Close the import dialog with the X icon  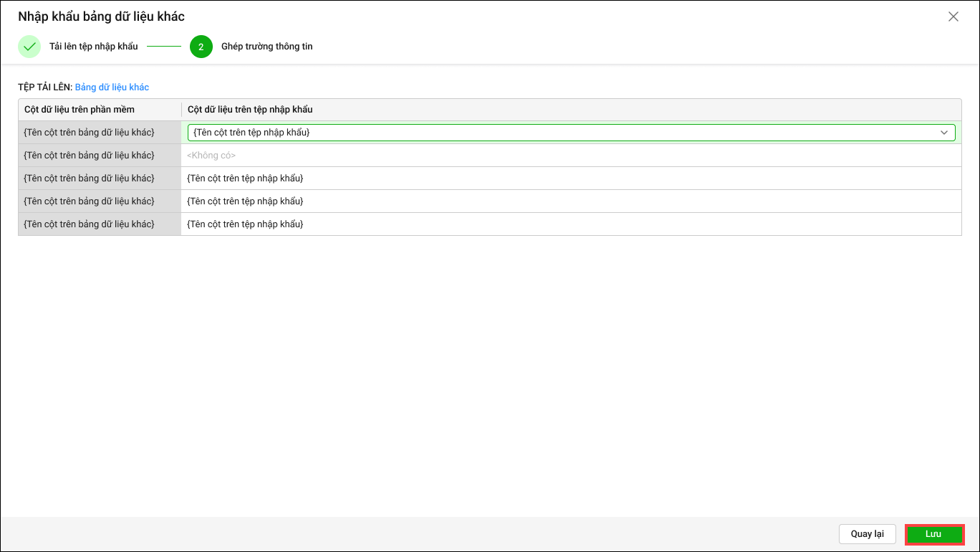coord(953,16)
